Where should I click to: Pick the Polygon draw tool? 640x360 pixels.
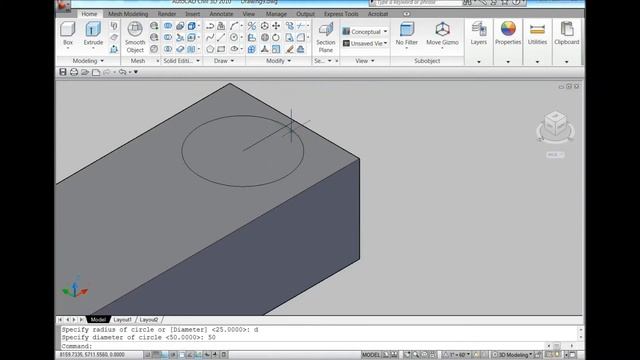pyautogui.click(x=210, y=49)
